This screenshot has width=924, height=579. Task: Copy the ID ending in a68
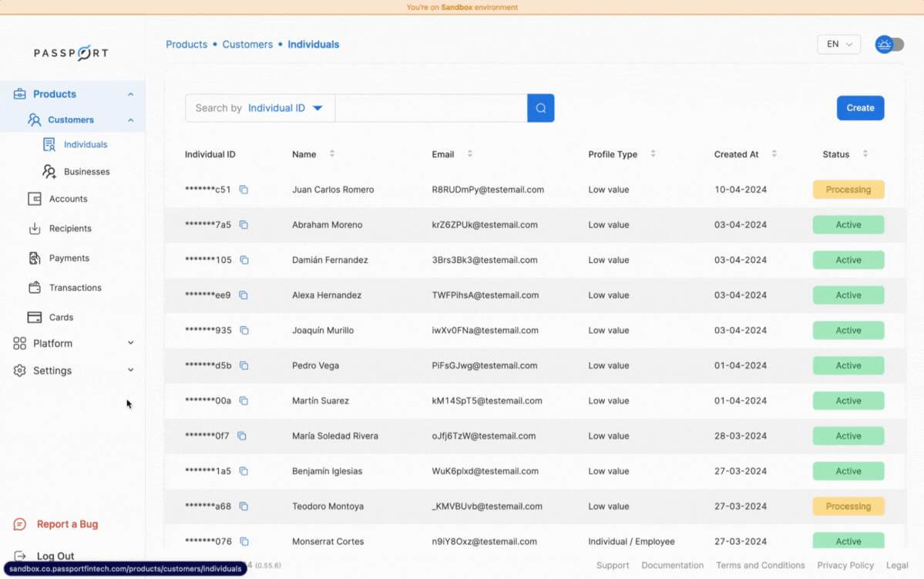244,506
